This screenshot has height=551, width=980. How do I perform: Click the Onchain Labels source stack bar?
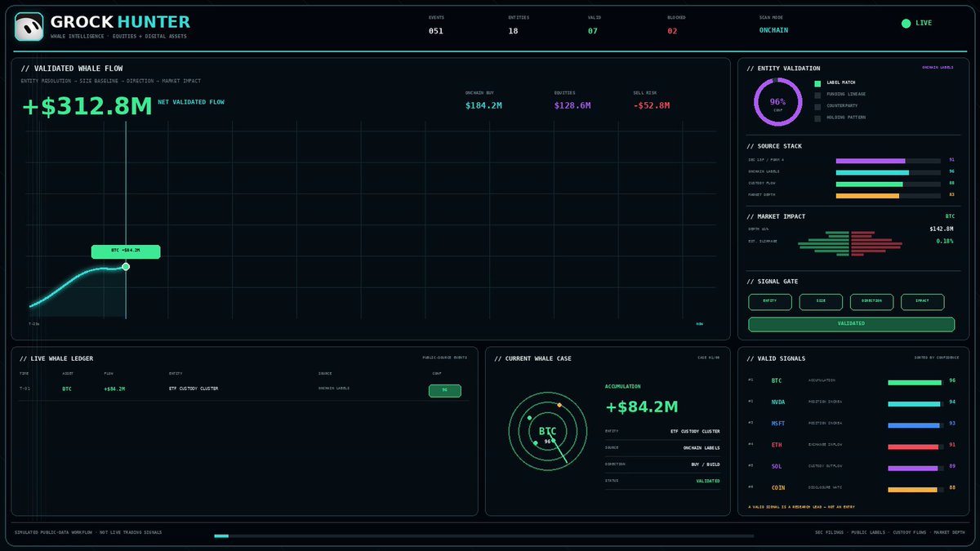pyautogui.click(x=889, y=172)
